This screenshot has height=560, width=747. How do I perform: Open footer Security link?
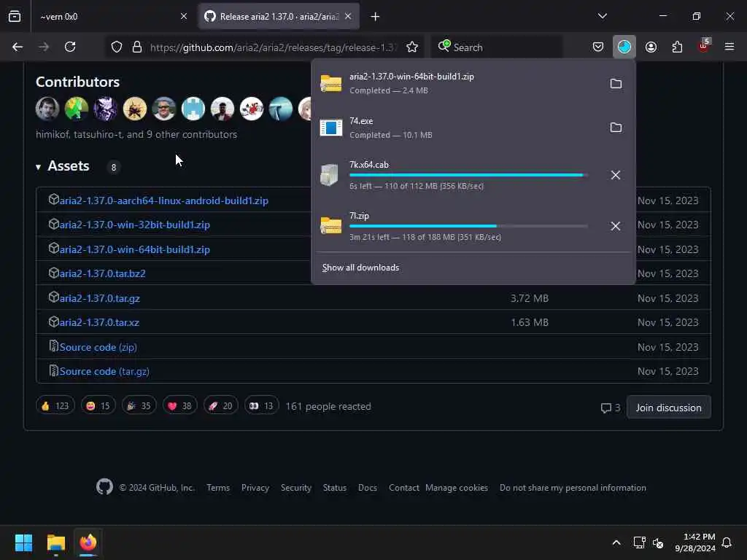(296, 488)
